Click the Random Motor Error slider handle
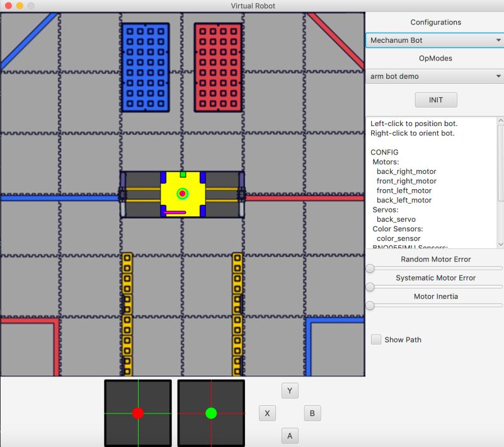The image size is (504, 447). tap(370, 268)
